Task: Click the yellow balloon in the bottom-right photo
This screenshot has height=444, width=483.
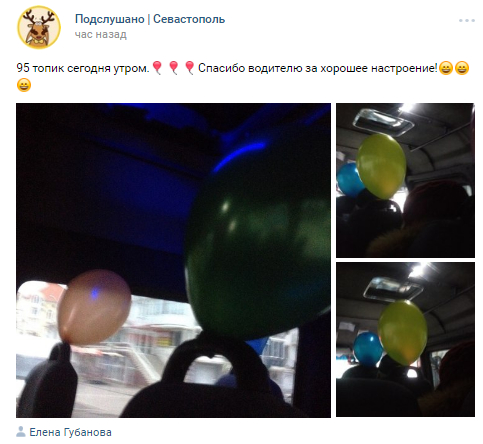Action: 403,332
